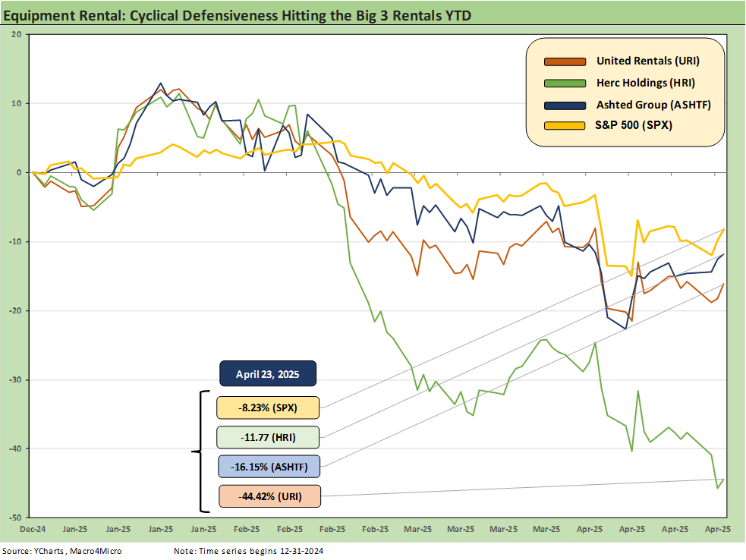The width and height of the screenshot is (746, 560).
Task: Click the '-16.15% (ASHTF)' data callout
Action: pos(269,467)
